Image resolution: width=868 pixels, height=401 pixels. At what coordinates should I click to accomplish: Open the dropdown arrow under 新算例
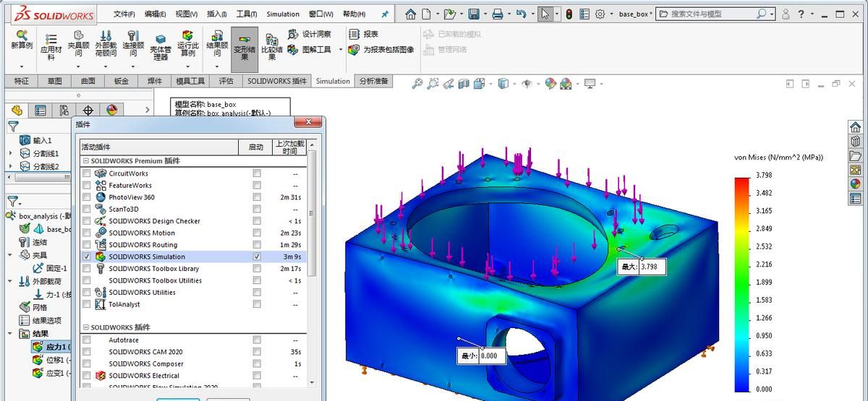pyautogui.click(x=22, y=66)
